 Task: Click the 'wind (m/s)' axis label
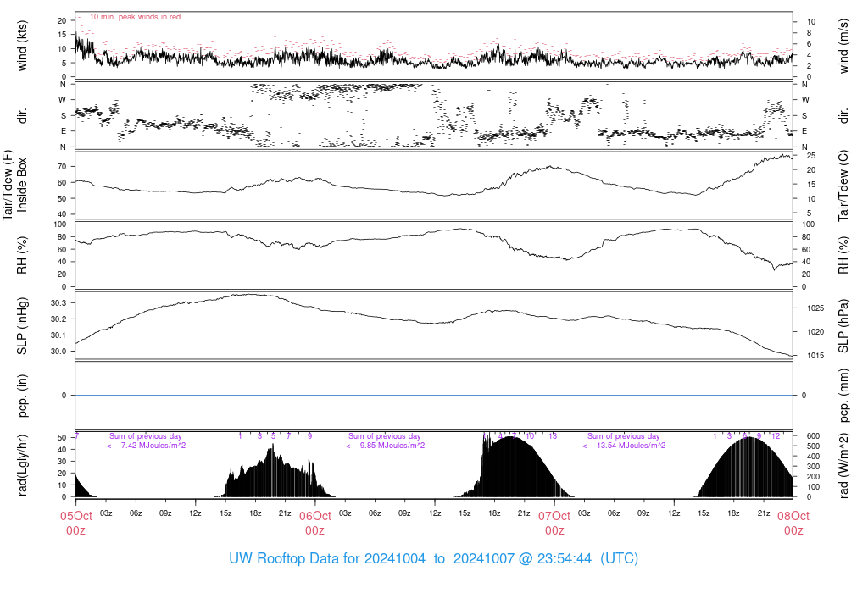tap(843, 46)
